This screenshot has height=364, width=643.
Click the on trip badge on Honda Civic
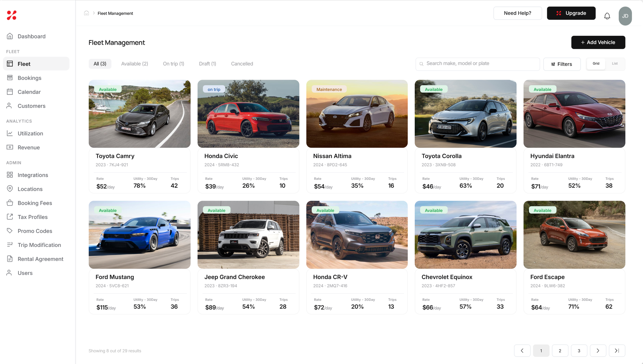tap(214, 89)
